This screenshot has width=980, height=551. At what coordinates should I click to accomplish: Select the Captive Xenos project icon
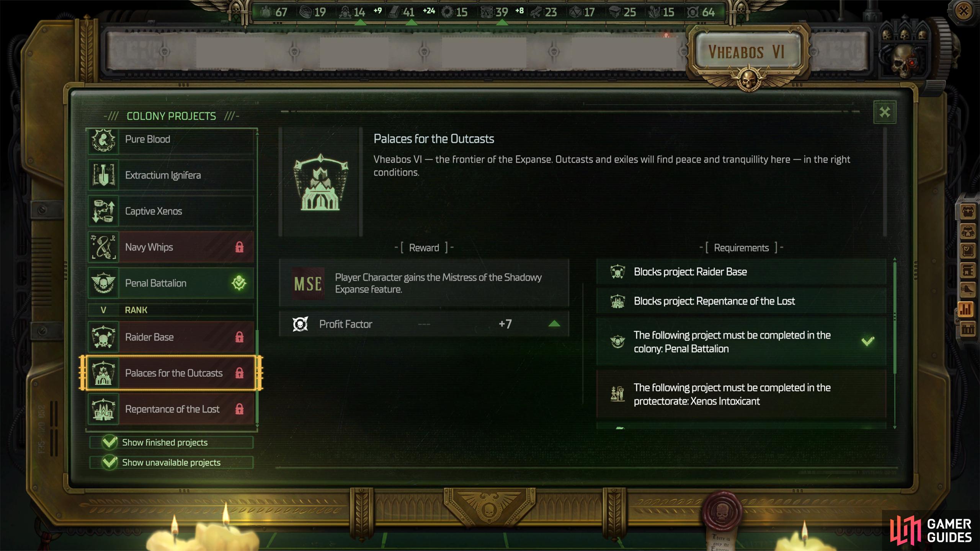point(105,210)
